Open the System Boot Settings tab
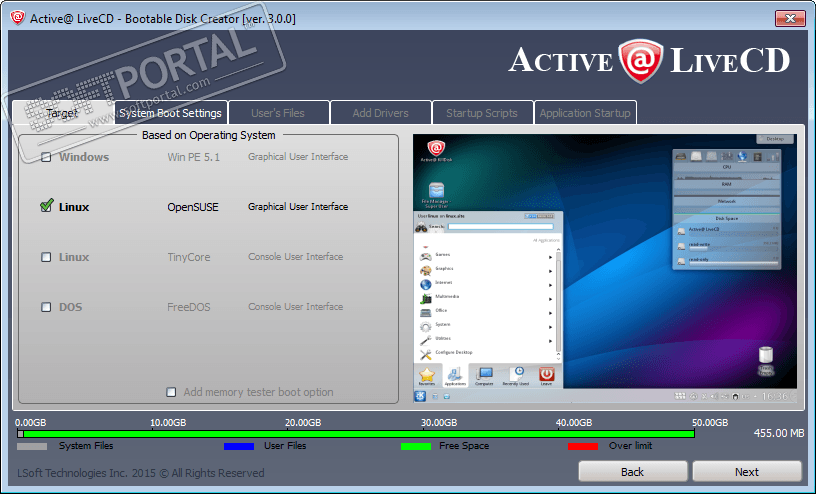The height and width of the screenshot is (494, 816). (171, 112)
